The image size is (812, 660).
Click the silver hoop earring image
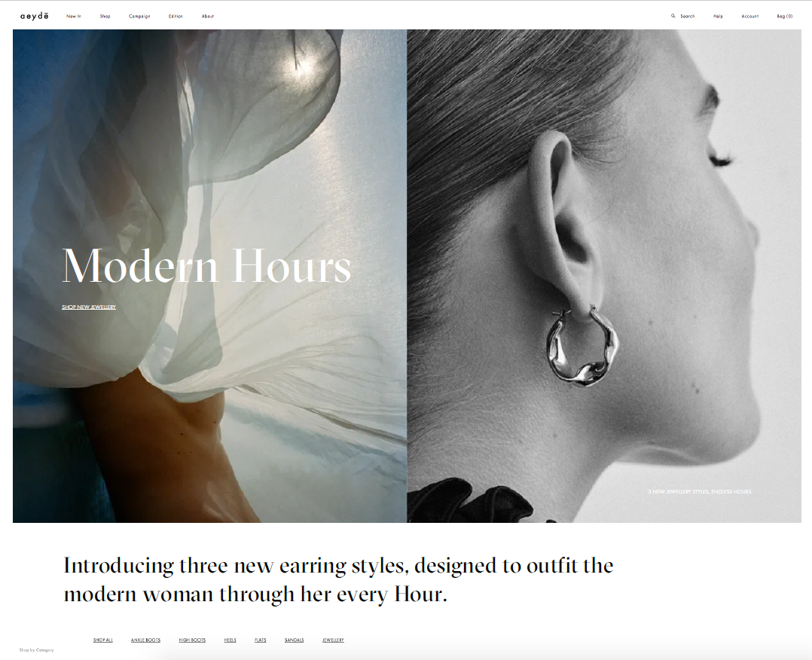coord(604,276)
